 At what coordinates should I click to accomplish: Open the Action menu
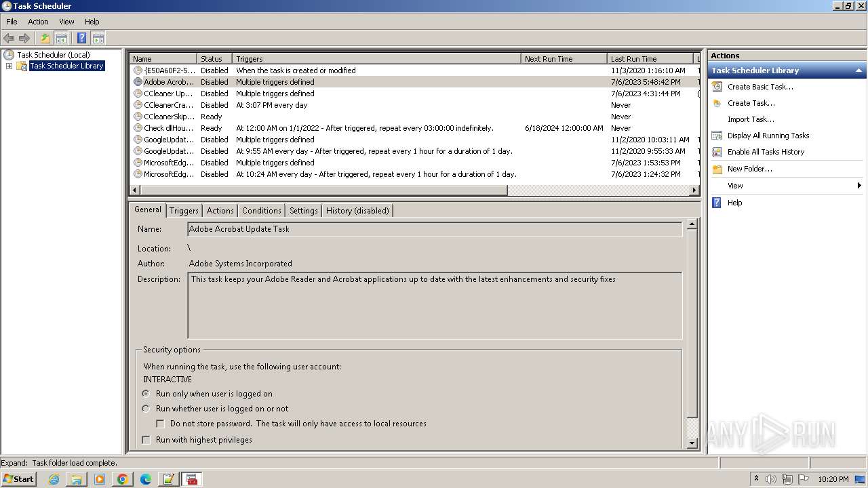[38, 22]
